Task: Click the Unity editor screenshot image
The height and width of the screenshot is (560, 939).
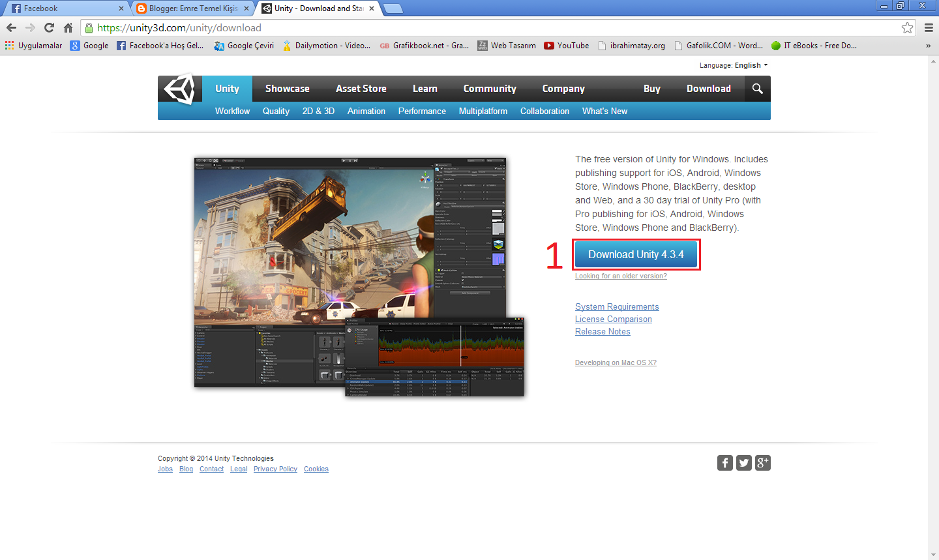Action: (x=359, y=276)
